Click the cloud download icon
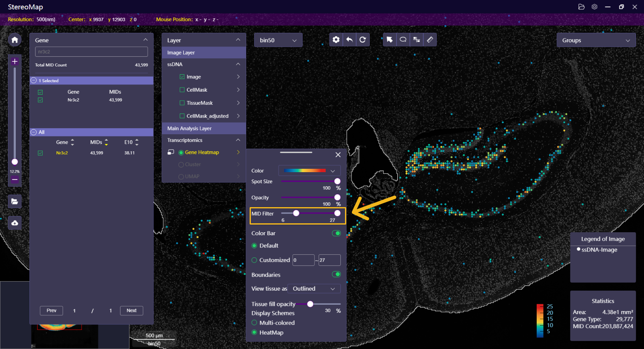 pyautogui.click(x=14, y=223)
